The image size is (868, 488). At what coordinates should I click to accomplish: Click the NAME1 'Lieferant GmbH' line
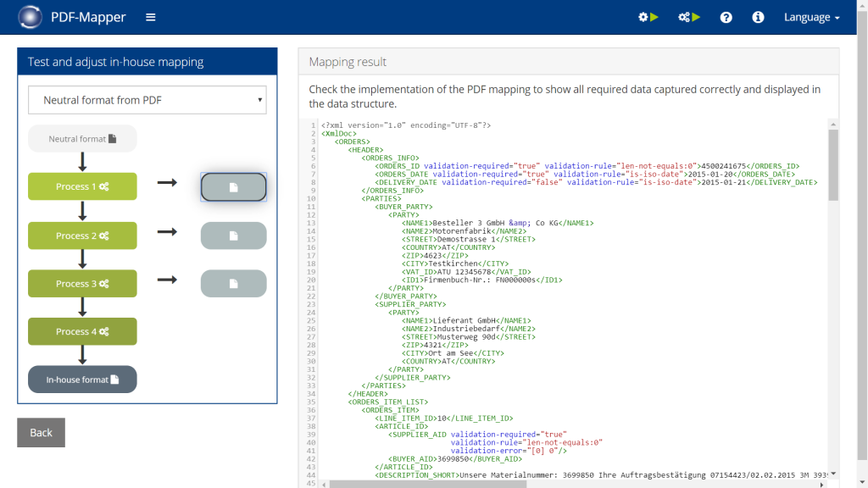point(466,320)
